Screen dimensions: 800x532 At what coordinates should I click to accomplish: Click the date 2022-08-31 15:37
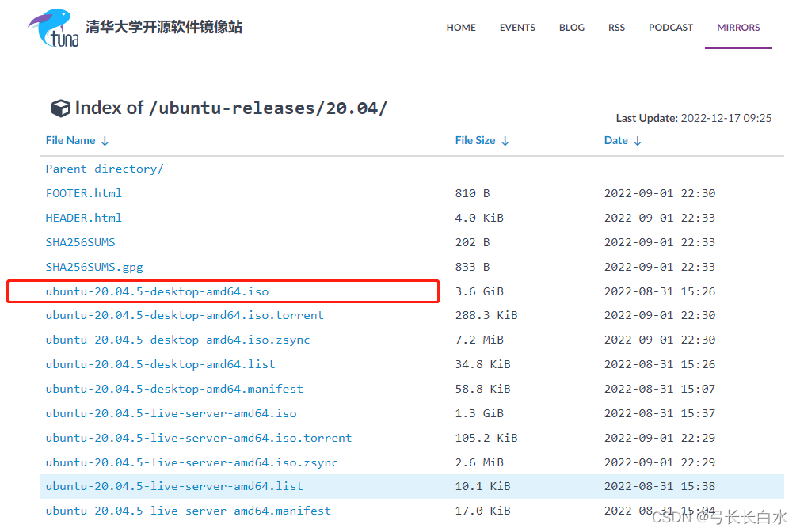click(x=660, y=413)
